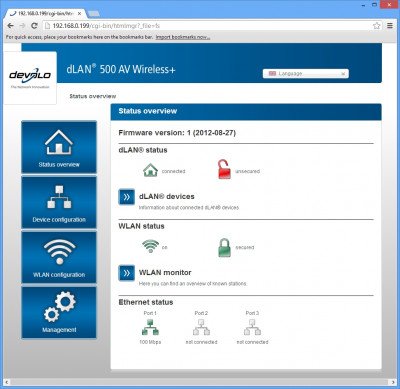This screenshot has height=389, width=400.
Task: Click the Import bookmarks now link
Action: (183, 37)
